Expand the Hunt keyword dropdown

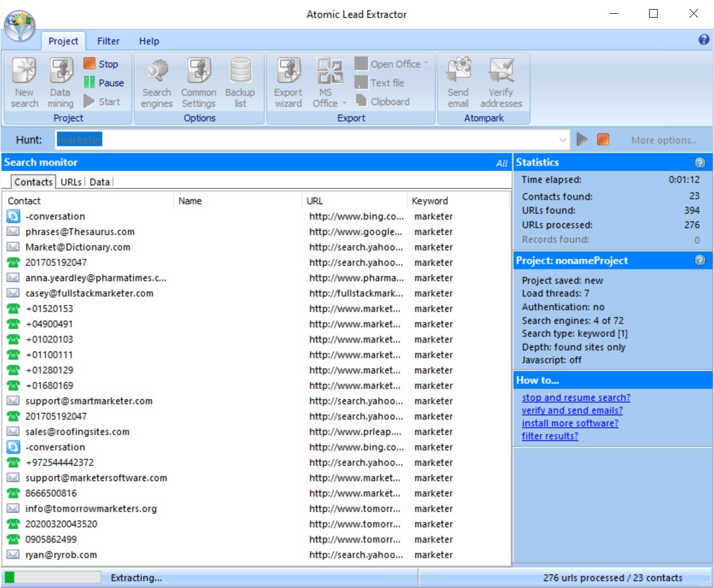coord(562,140)
